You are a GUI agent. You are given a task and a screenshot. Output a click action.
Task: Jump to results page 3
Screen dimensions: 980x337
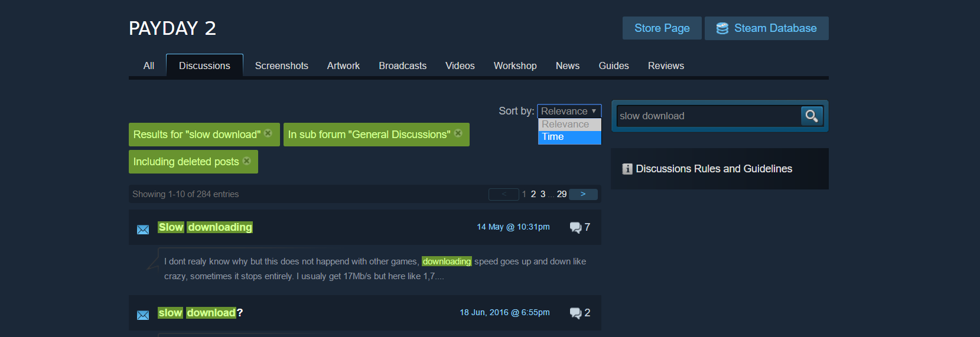point(543,194)
